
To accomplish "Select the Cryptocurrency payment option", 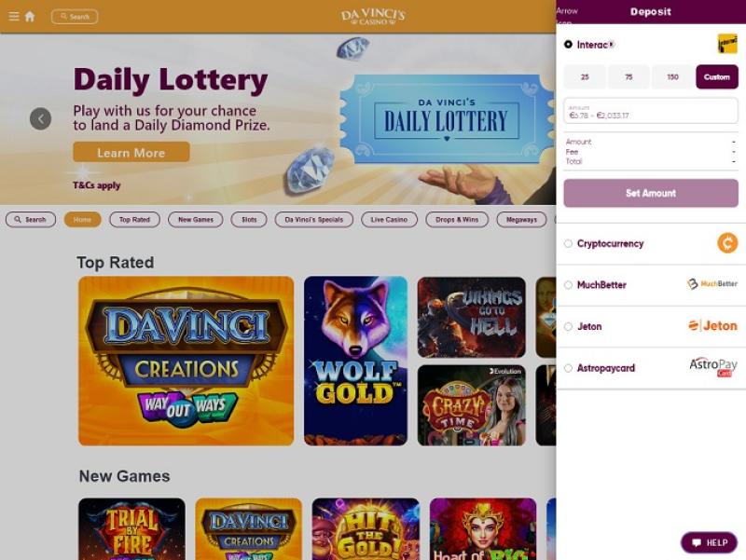I will pyautogui.click(x=651, y=244).
